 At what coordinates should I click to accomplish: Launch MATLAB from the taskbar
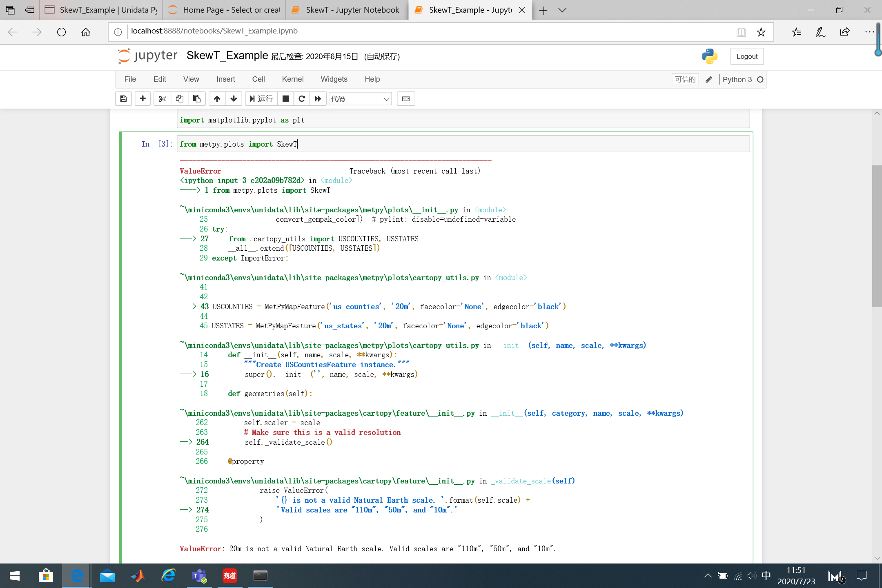(x=138, y=576)
